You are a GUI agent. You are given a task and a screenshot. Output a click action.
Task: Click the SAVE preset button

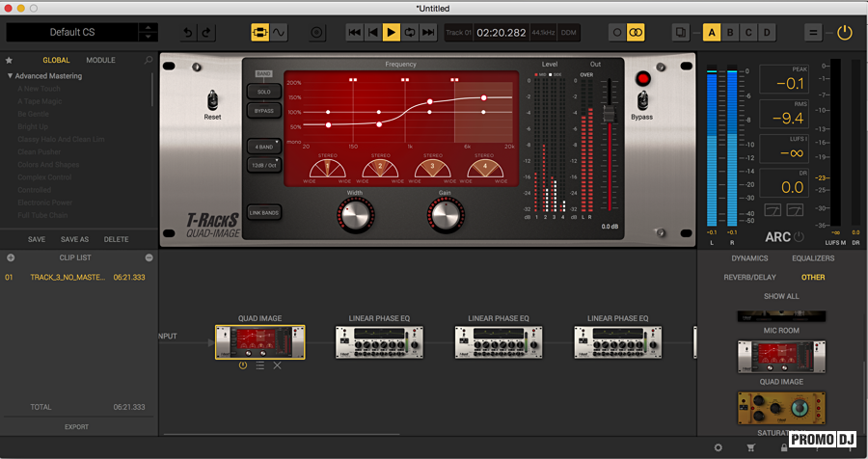point(37,239)
